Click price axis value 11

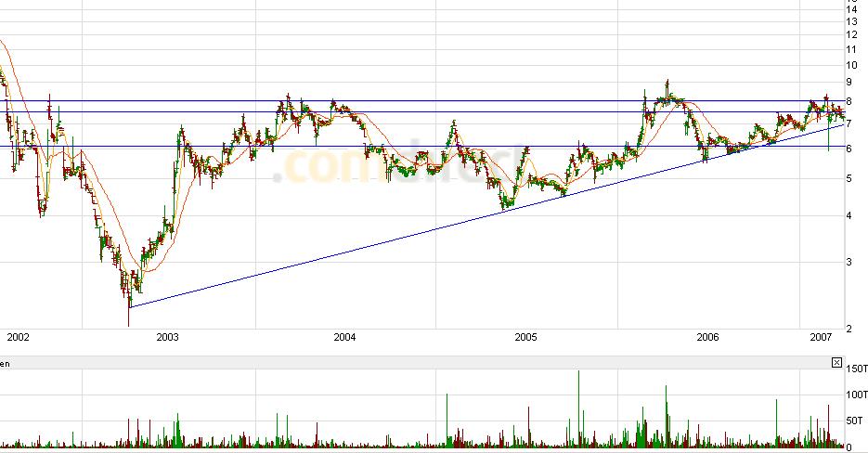(x=852, y=49)
